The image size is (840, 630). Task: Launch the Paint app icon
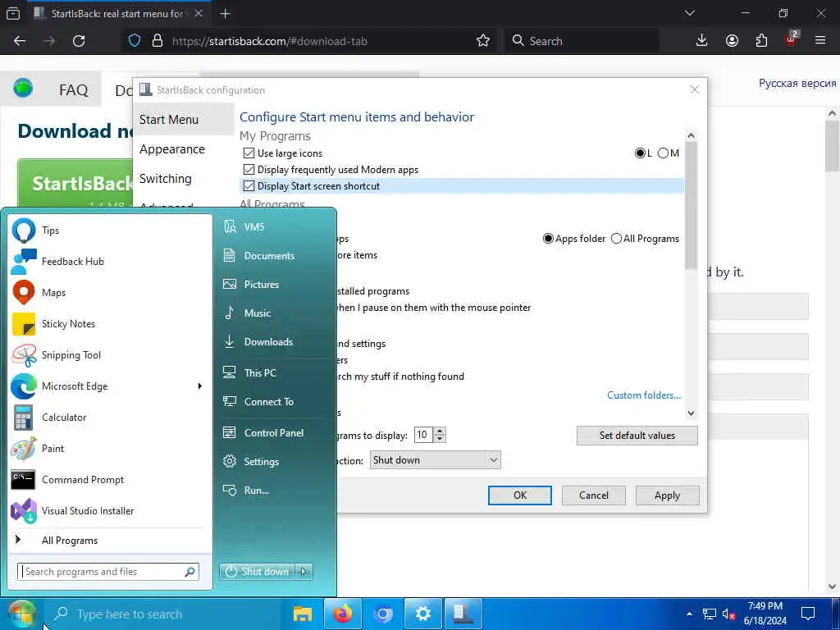24,449
